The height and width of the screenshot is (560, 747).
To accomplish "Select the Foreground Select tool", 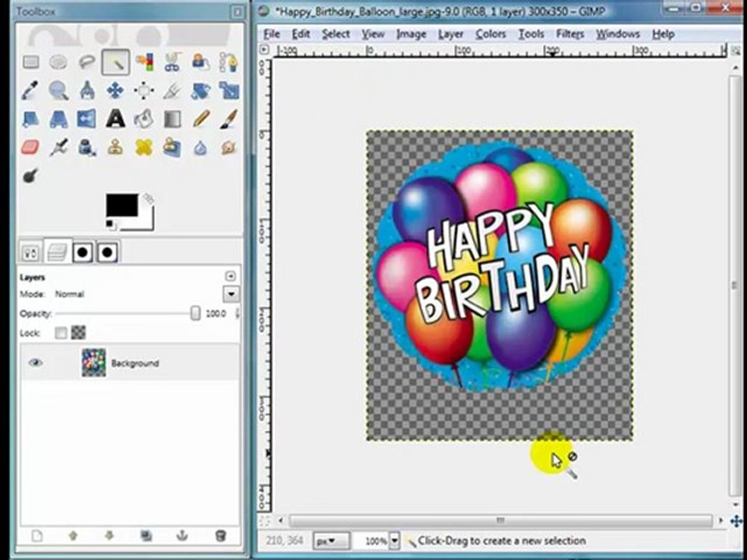I will [x=200, y=62].
